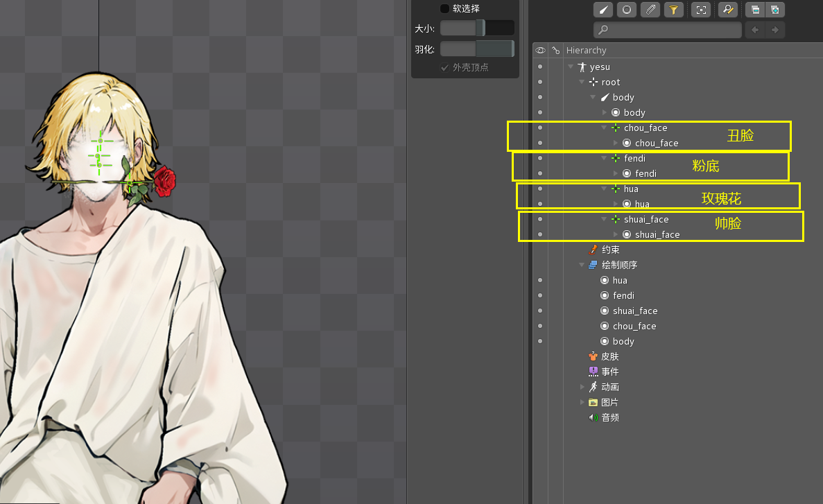Collapse the root bone node
The image size is (823, 504).
(582, 82)
